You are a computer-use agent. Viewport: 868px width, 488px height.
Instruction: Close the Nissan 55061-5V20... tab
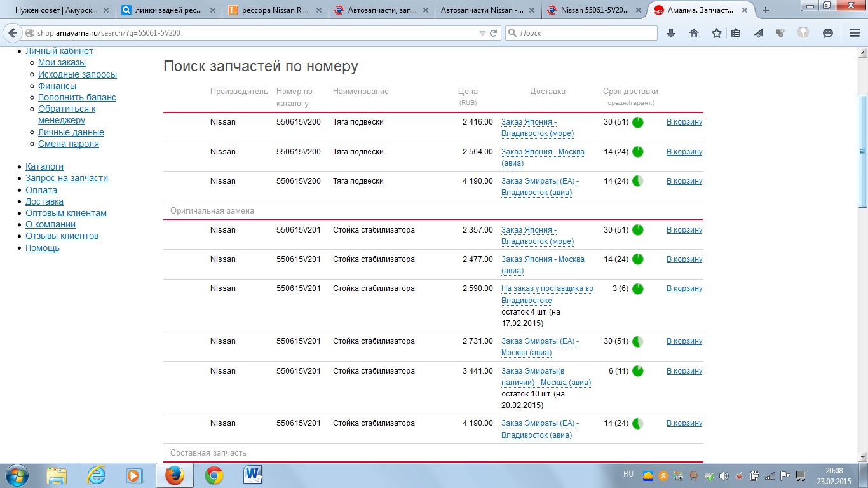pyautogui.click(x=638, y=10)
